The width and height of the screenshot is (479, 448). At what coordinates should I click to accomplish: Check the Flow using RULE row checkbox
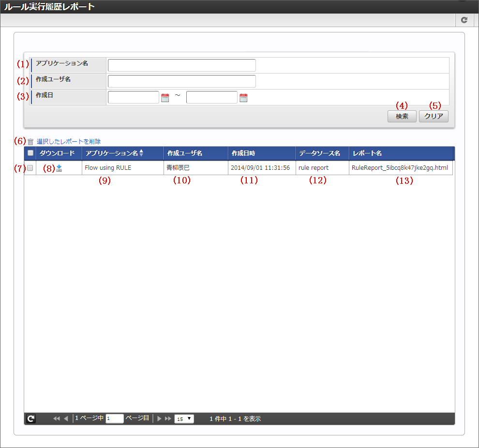30,168
